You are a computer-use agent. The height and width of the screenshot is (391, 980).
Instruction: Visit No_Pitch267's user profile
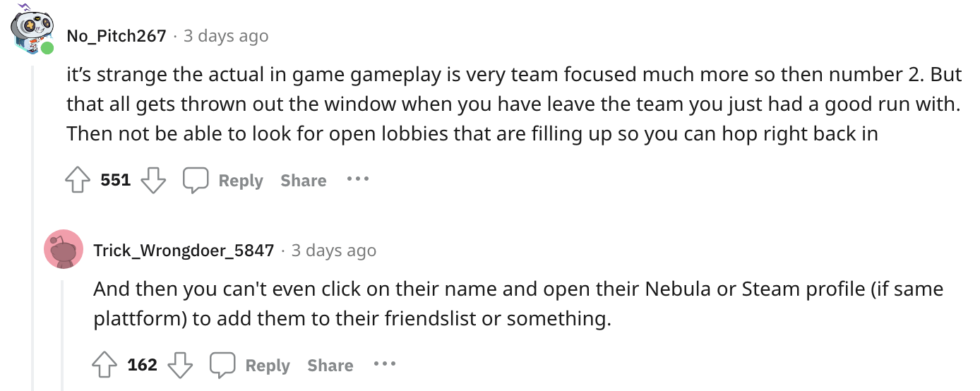(116, 35)
